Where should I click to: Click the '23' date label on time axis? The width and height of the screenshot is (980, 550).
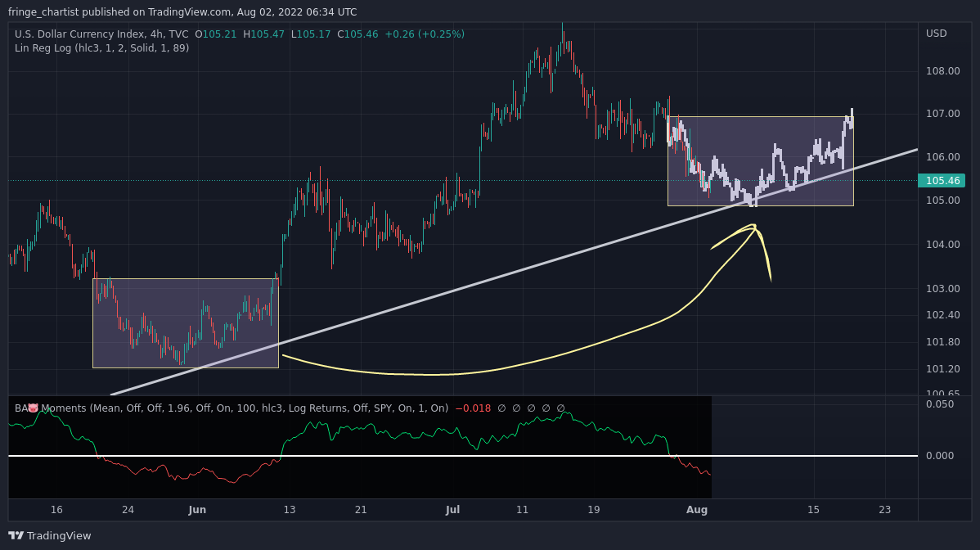(x=885, y=509)
